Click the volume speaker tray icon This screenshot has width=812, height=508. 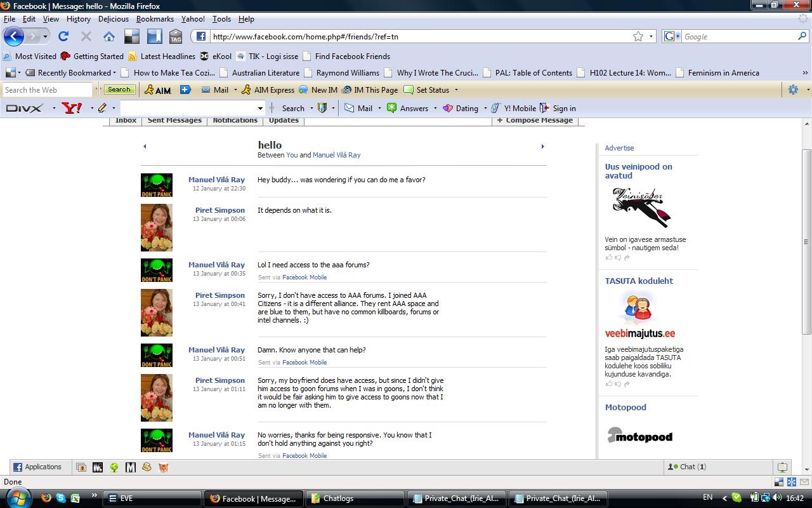click(x=776, y=498)
